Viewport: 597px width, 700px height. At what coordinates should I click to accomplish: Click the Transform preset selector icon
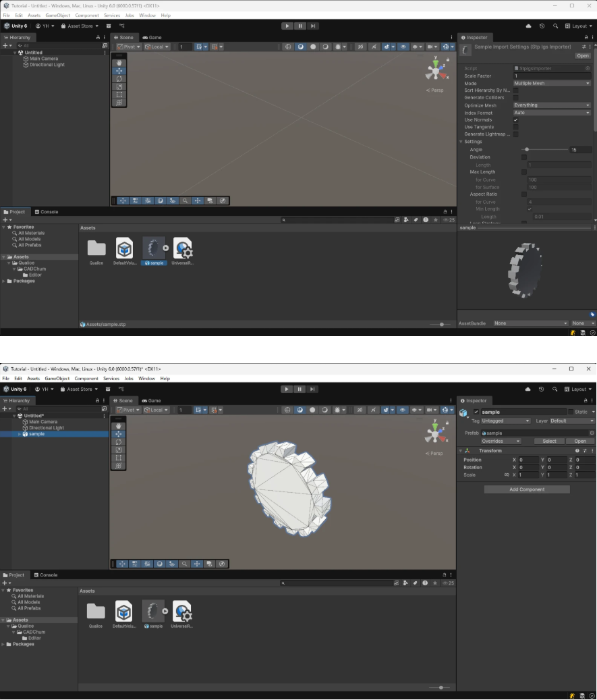[584, 451]
